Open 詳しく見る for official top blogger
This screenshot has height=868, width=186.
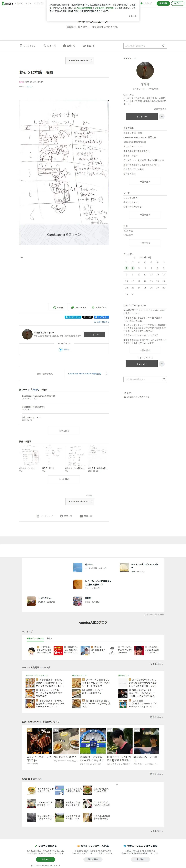(x=93, y=859)
